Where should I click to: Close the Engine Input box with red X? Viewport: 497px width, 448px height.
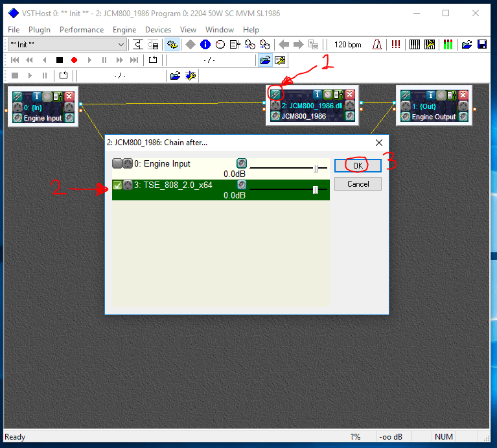[69, 96]
